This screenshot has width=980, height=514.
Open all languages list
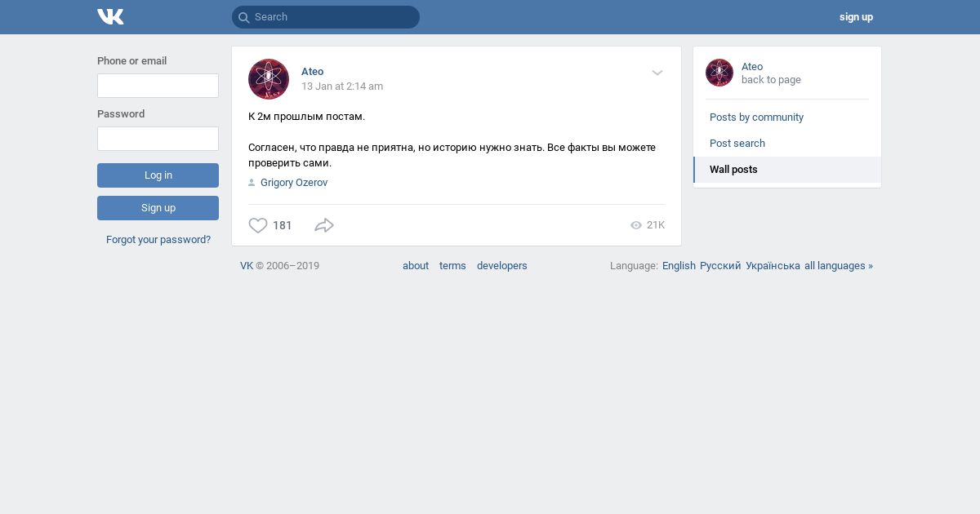[x=839, y=266]
